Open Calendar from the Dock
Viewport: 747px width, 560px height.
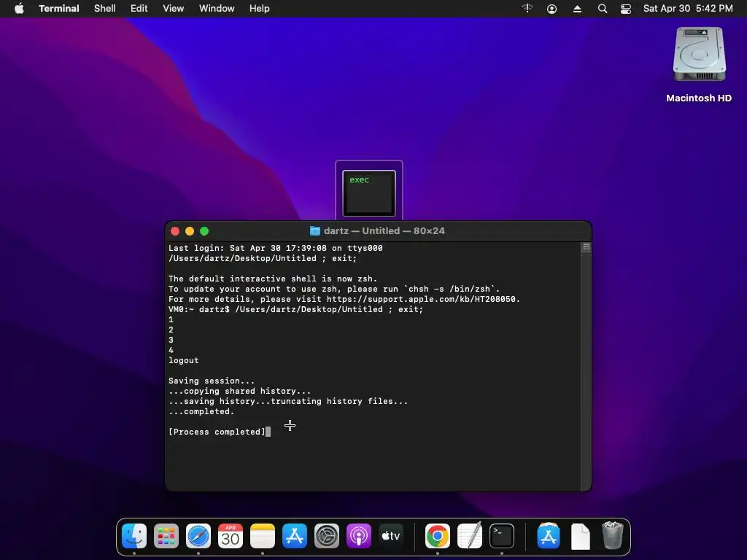coord(231,536)
